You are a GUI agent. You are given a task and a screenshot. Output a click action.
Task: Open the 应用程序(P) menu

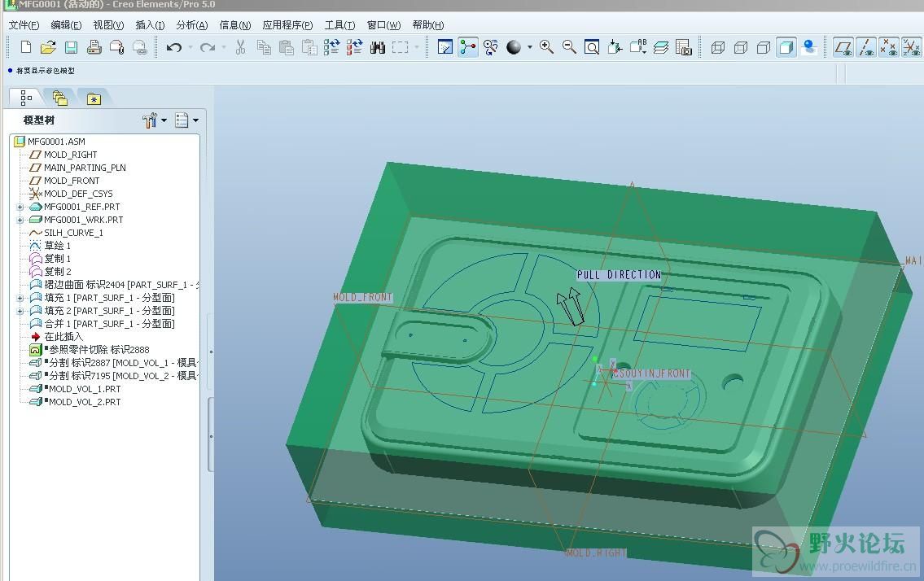[x=287, y=24]
